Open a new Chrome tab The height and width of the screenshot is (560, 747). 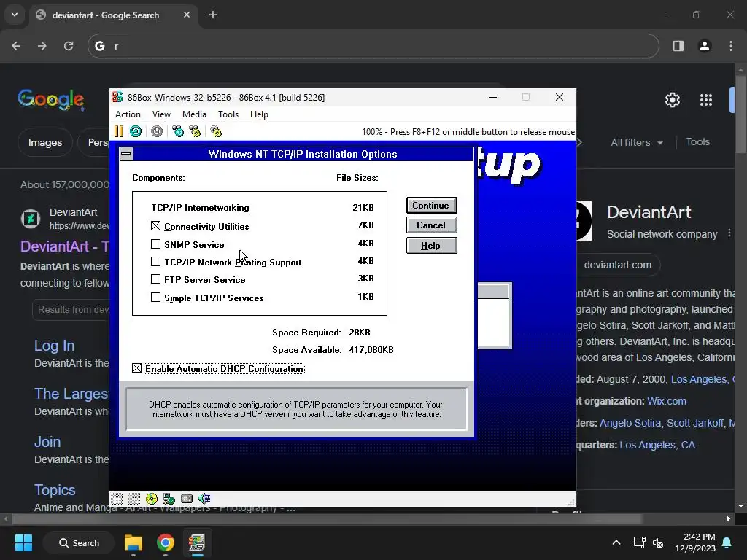tap(213, 15)
